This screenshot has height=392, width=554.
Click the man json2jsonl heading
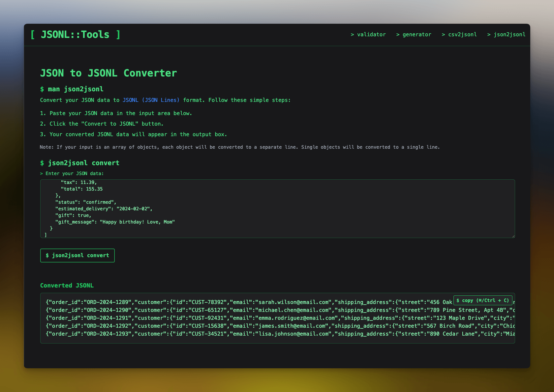tap(71, 89)
